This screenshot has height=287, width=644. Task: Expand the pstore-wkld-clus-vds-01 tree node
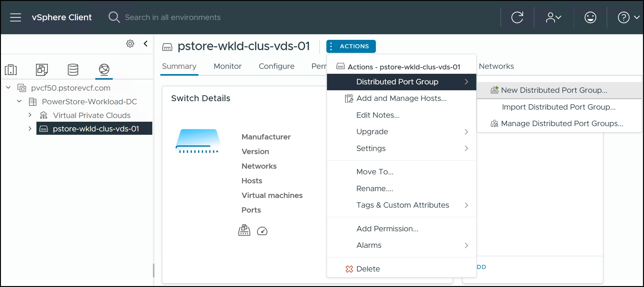click(30, 128)
